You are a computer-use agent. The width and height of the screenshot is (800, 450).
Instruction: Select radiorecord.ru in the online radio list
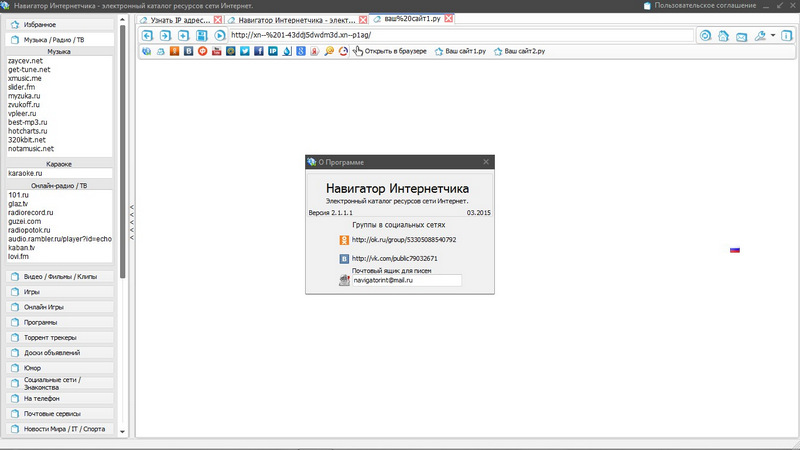31,213
